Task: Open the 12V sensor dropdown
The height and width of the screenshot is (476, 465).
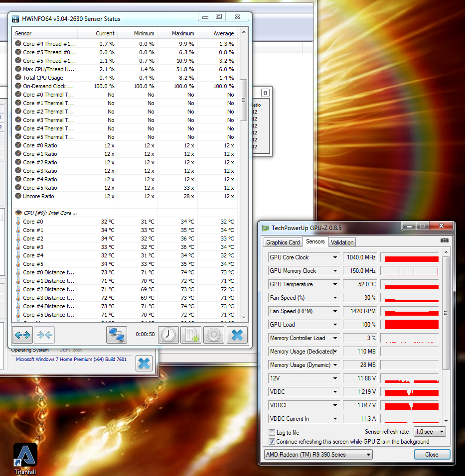Action: click(x=335, y=378)
